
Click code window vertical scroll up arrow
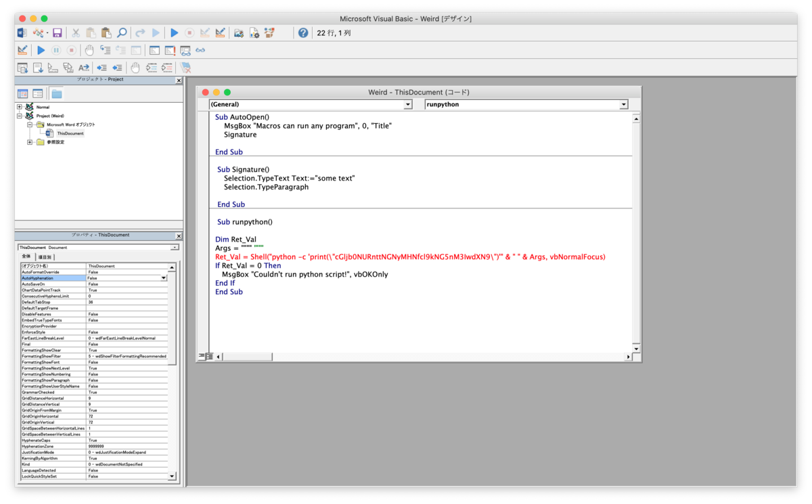point(636,118)
